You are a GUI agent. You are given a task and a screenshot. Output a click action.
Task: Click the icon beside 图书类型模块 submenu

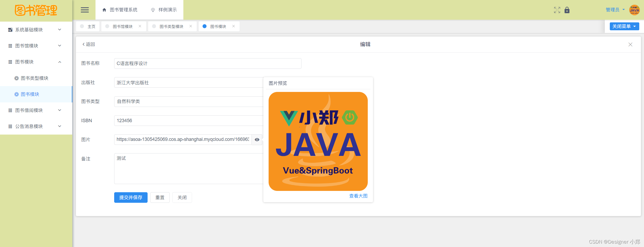[16, 78]
